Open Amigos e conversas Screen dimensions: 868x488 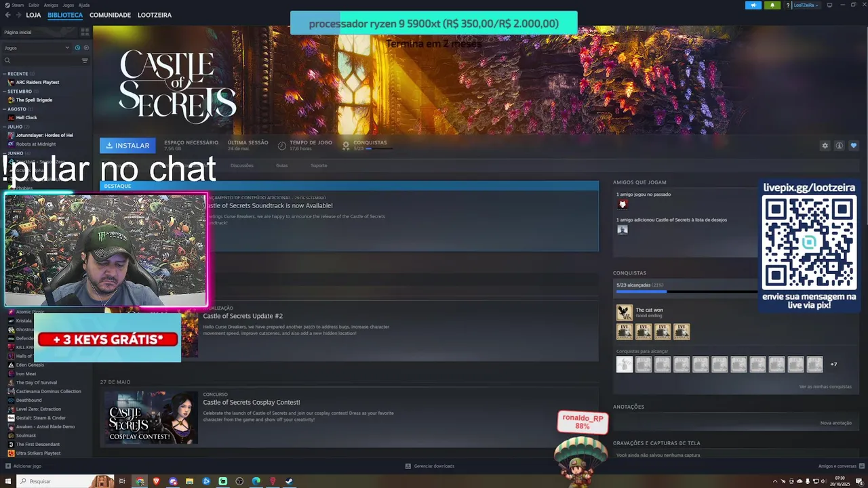840,466
